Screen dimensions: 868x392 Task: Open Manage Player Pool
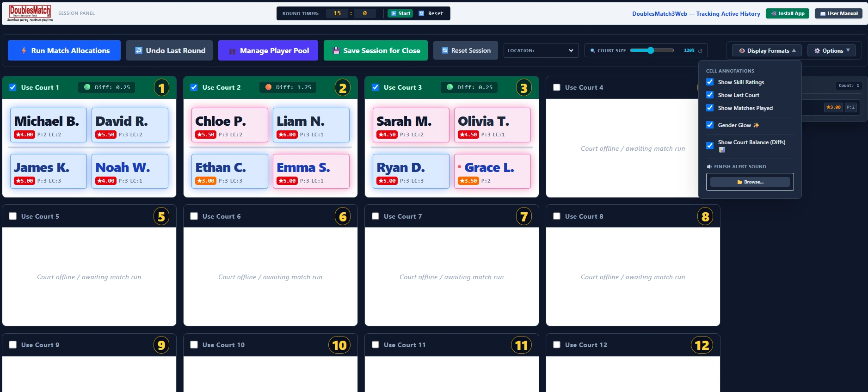[268, 50]
